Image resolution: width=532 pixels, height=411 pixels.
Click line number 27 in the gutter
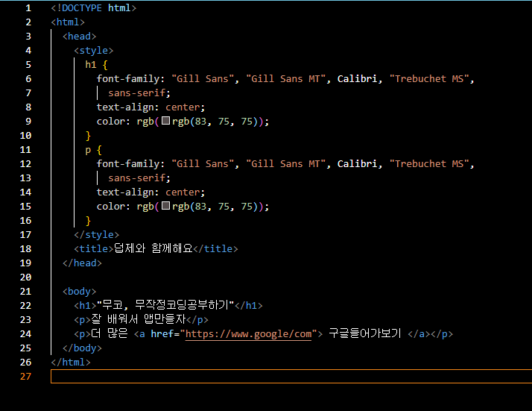point(25,377)
